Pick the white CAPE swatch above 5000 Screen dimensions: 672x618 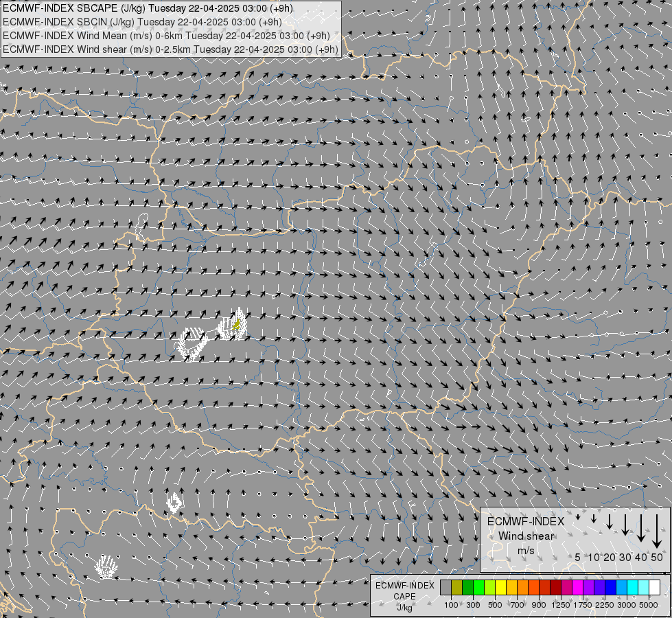point(656,588)
